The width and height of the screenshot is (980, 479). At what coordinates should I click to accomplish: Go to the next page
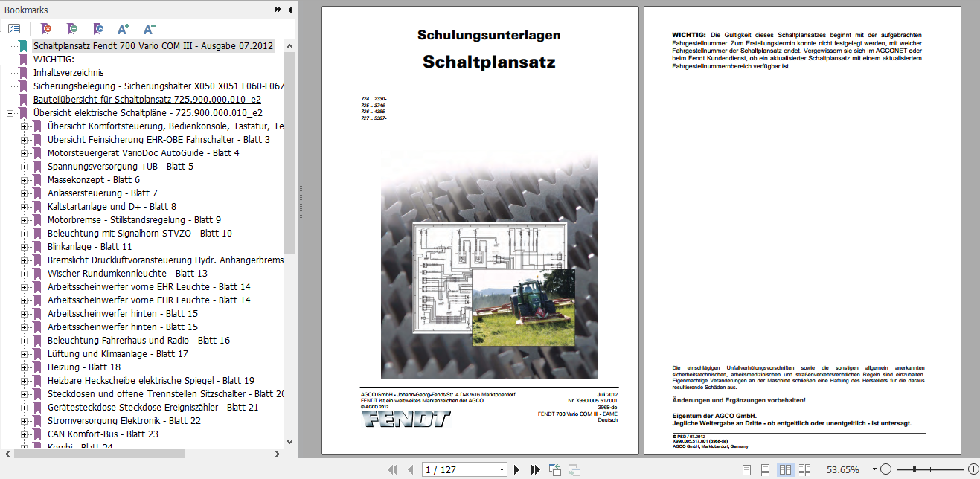point(517,469)
